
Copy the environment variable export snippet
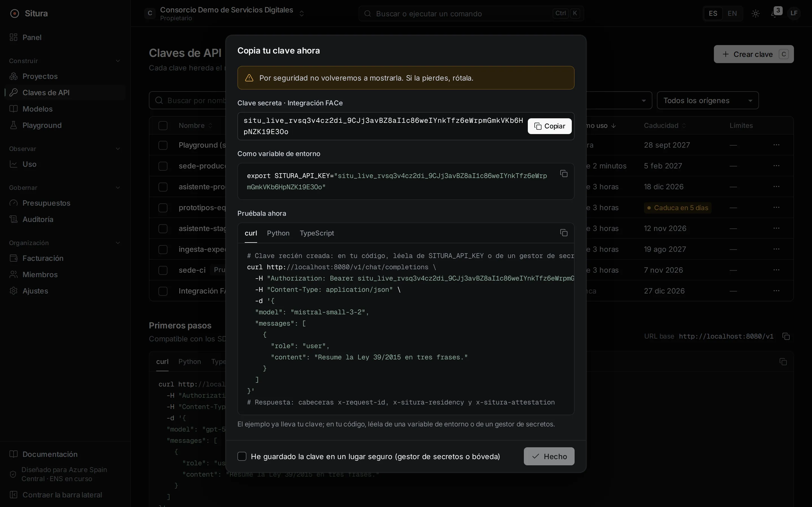point(564,174)
